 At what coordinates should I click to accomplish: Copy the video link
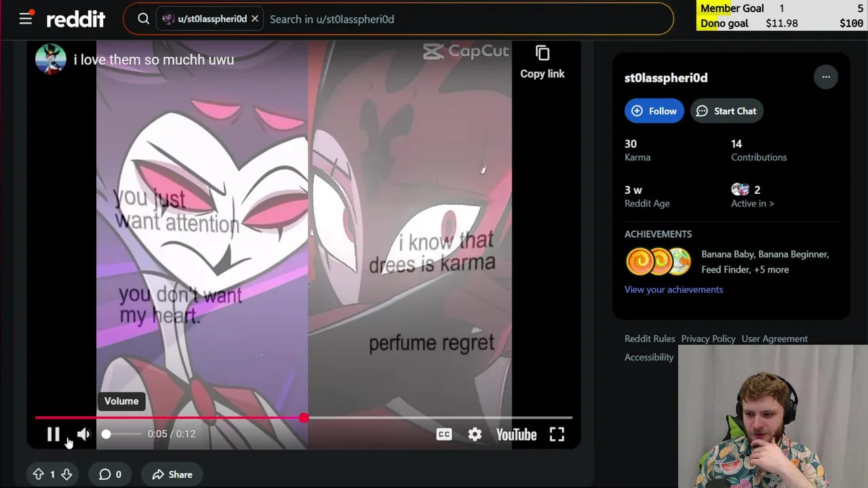(542, 62)
